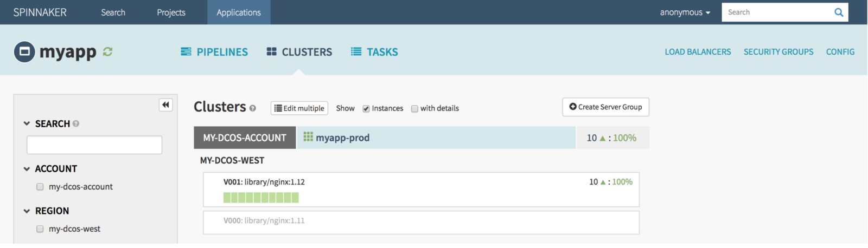Click the 10 : 100% health summary for myapp-prod
Viewport: 868px width, 248px height.
coord(611,138)
